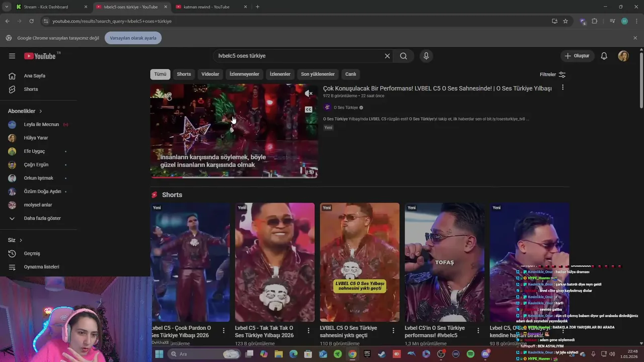Open Geçmiş history in sidebar
This screenshot has width=644, height=362.
pyautogui.click(x=32, y=253)
